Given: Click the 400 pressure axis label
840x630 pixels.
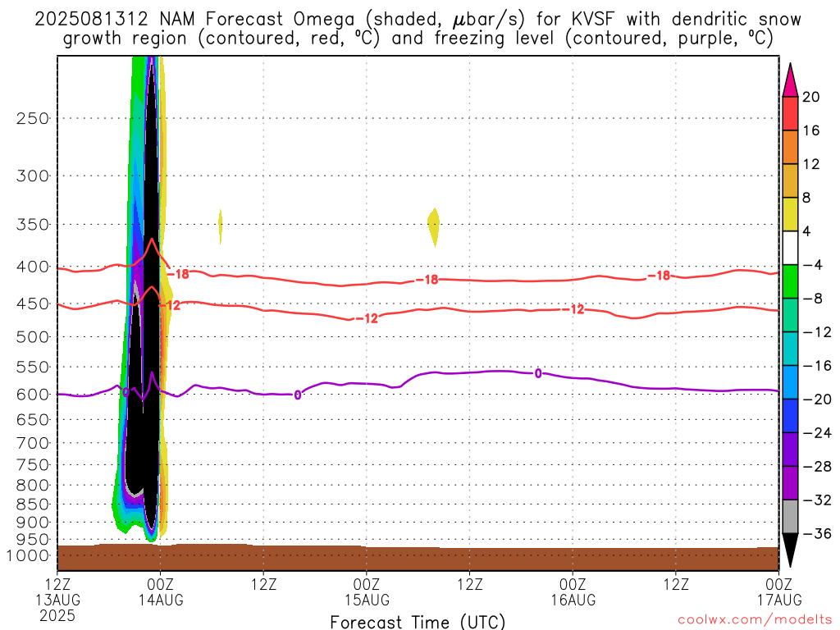Looking at the screenshot, I should (33, 267).
